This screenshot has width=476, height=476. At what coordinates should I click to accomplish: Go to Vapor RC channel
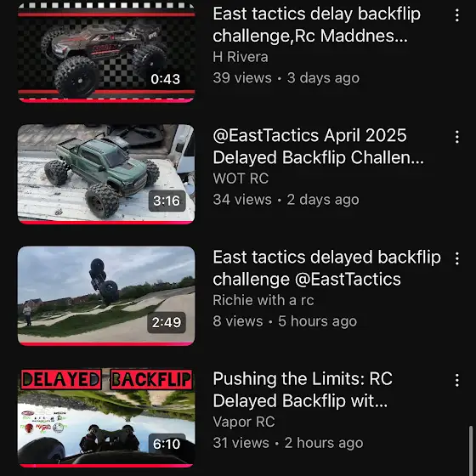click(244, 422)
